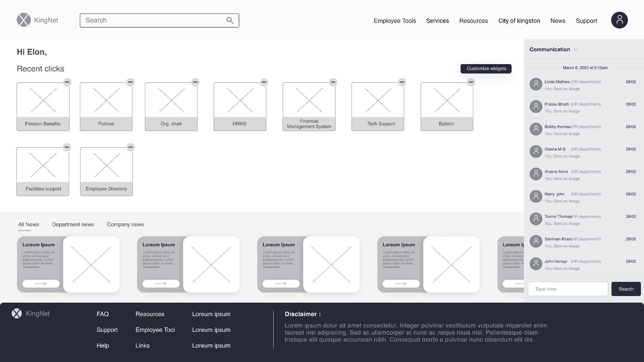Click the Search button in the Communication panel

[x=626, y=289]
